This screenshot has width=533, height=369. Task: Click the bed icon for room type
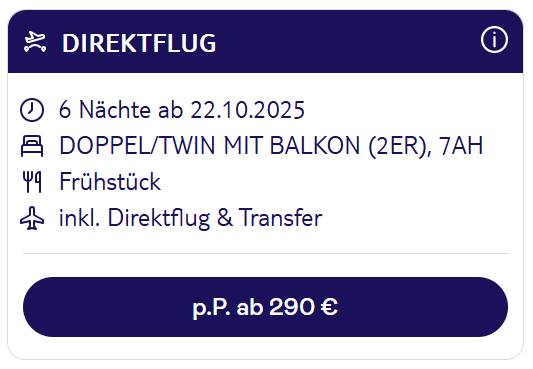pos(32,146)
